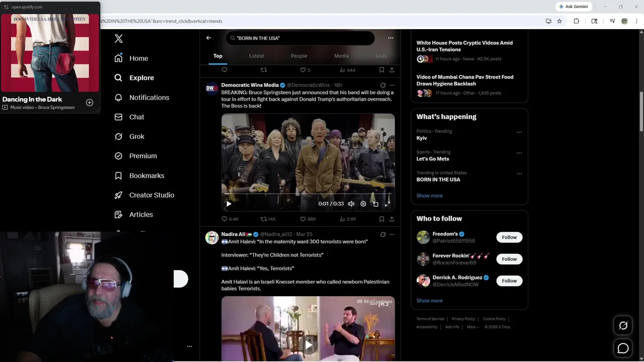
Task: Repost the upper post above Democratic Wins
Action: (x=264, y=70)
